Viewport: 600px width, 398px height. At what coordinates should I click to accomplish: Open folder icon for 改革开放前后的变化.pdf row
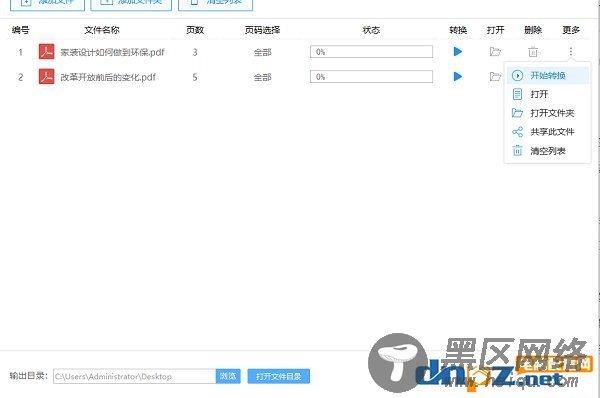(495, 77)
